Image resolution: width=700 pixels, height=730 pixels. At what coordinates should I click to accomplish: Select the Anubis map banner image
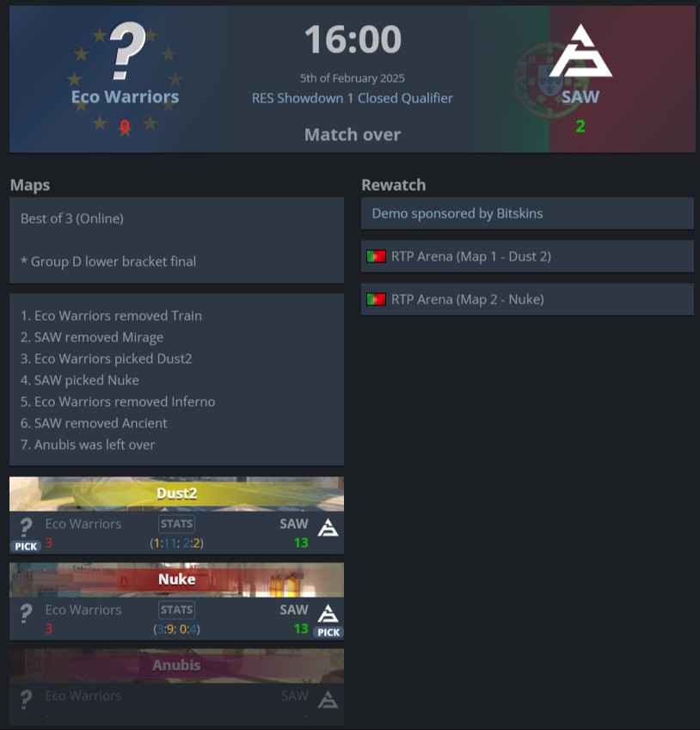tap(176, 666)
